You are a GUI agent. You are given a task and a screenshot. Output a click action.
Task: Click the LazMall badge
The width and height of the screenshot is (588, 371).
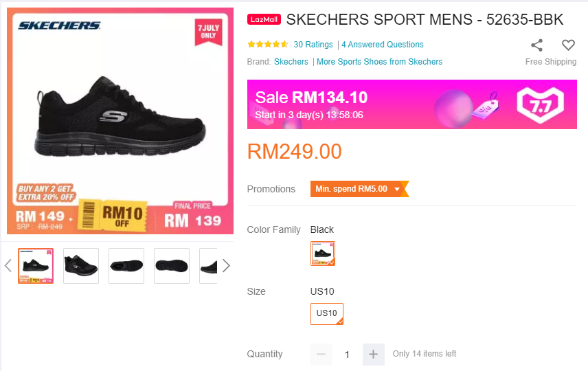pyautogui.click(x=264, y=20)
